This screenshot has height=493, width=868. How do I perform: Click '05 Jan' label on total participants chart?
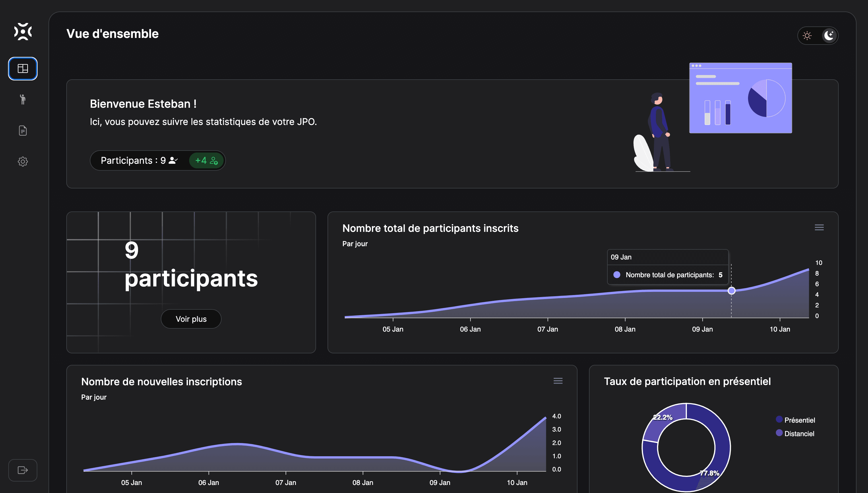[393, 329]
